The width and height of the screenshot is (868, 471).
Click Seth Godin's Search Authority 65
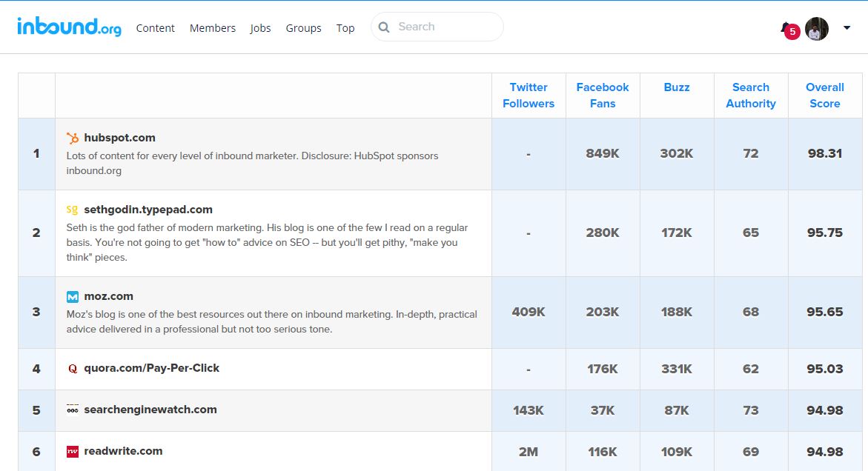[x=751, y=233]
